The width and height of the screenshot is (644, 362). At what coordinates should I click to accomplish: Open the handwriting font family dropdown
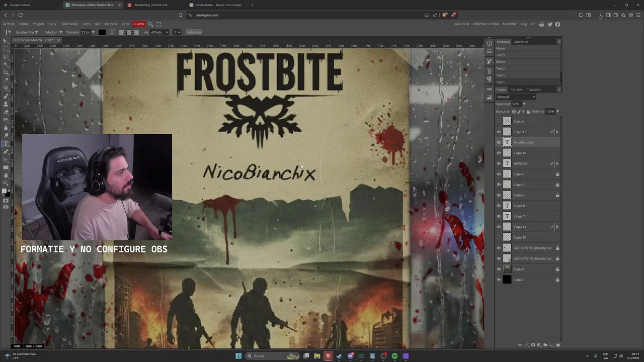coord(27,32)
